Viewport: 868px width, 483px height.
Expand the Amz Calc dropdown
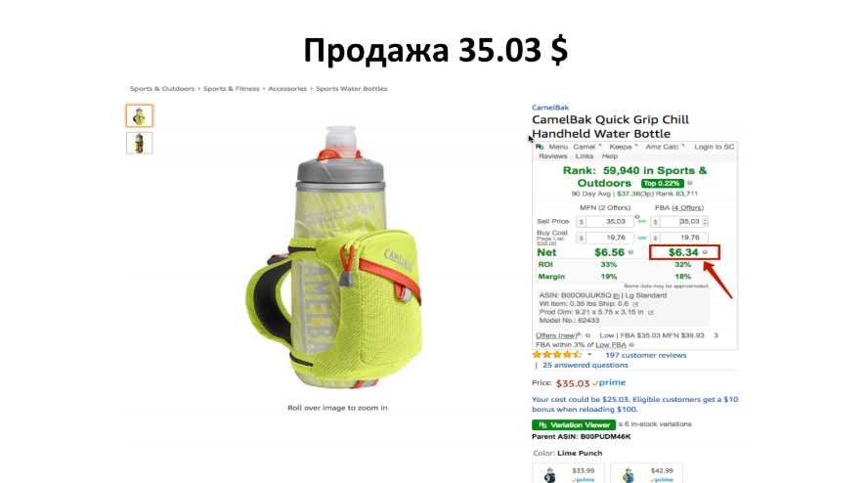(x=665, y=147)
